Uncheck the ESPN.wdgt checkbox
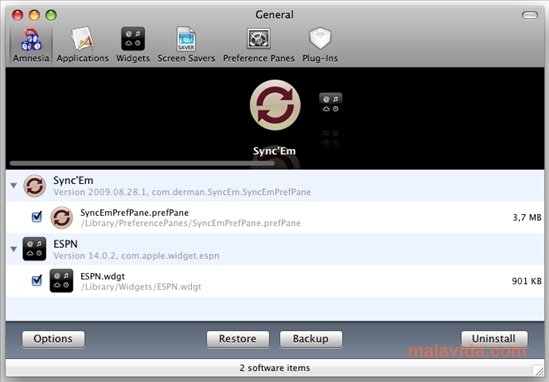Viewport: 549px width, 382px height. click(x=37, y=280)
